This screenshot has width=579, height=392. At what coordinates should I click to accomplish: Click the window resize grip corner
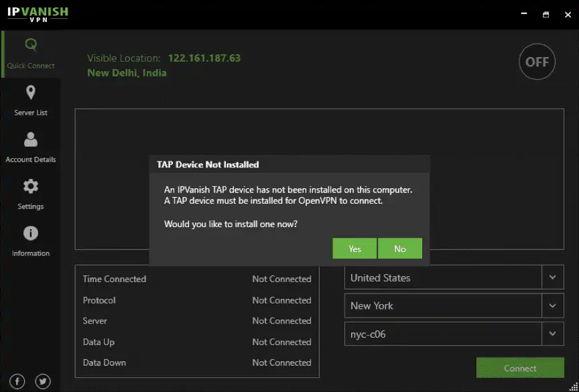click(x=574, y=387)
